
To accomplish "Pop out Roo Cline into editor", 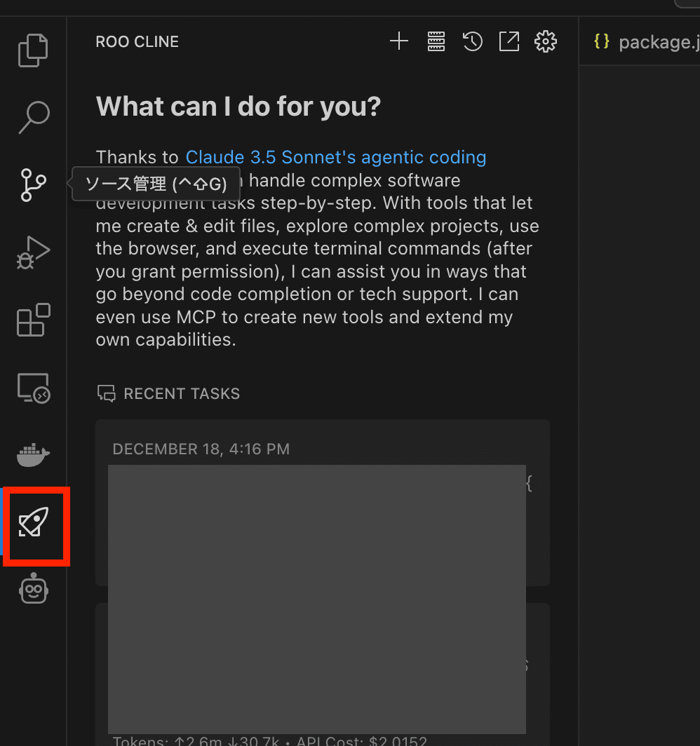I will (509, 42).
